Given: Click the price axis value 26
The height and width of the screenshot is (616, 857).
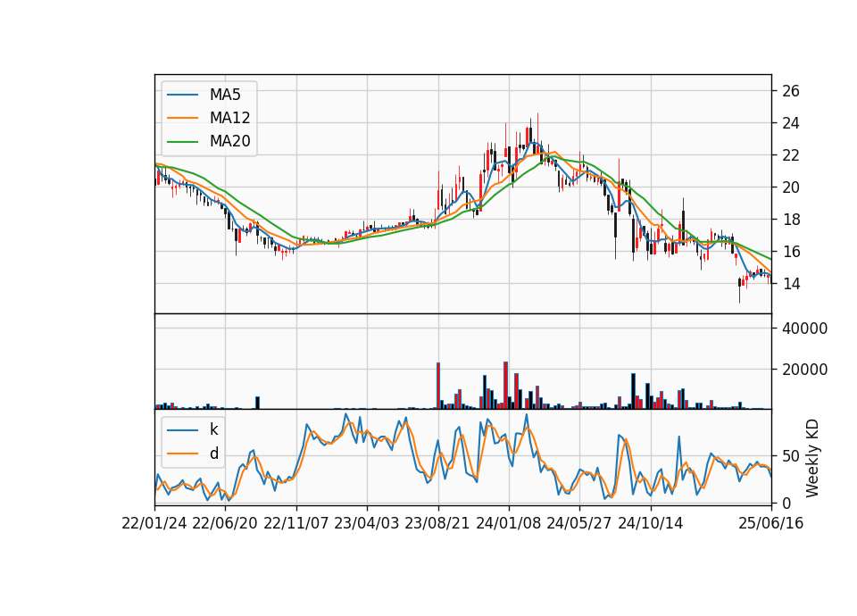Looking at the screenshot, I should pyautogui.click(x=791, y=91).
